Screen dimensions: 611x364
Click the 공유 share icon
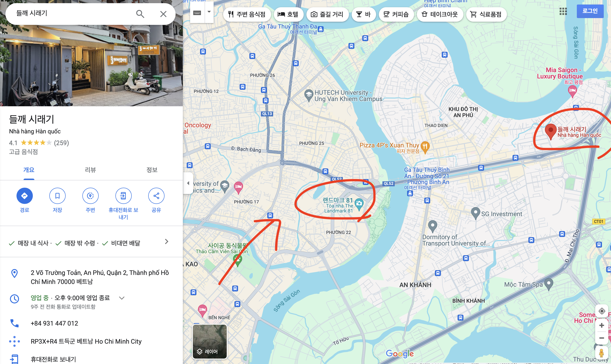tap(156, 196)
